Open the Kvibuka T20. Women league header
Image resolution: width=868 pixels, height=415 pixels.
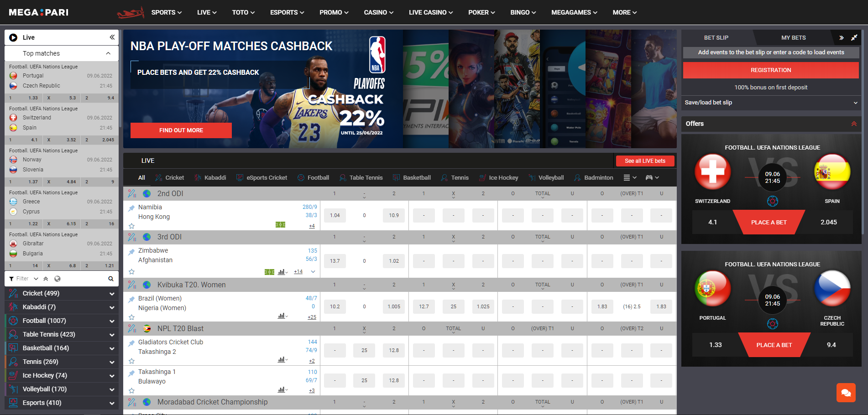coord(191,285)
